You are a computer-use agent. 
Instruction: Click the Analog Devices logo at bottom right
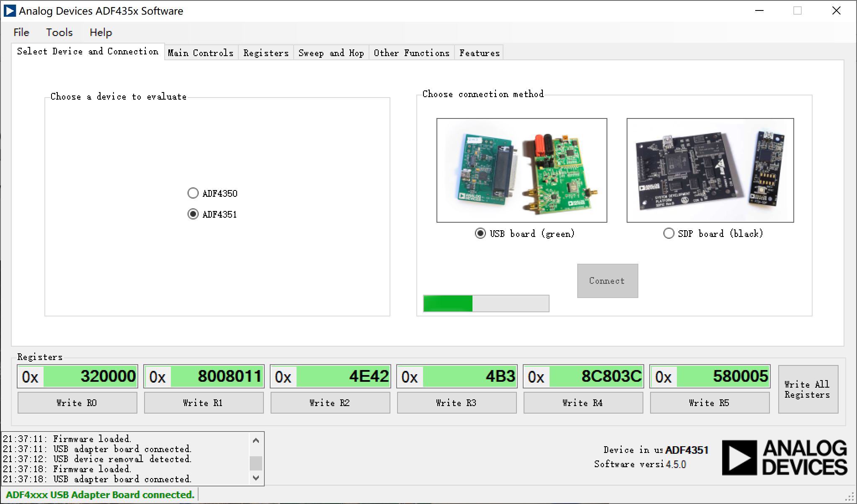pyautogui.click(x=784, y=458)
